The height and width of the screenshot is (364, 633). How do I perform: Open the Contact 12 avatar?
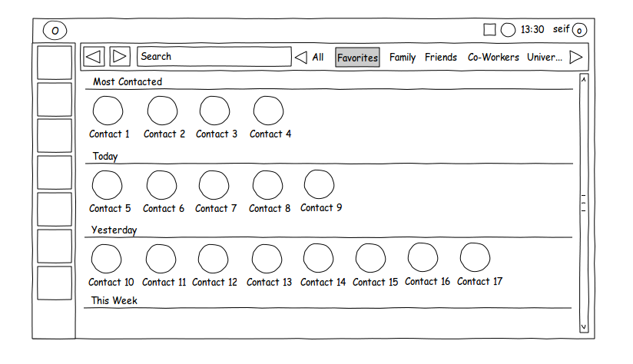(213, 259)
